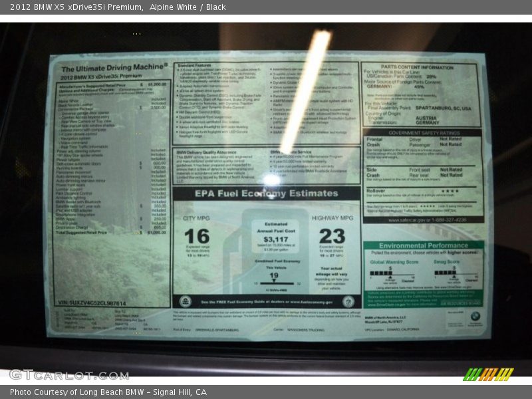The width and height of the screenshot is (532, 399).
Task: Click the "BMW Delivery Quality Assurance" heading
Action: (x=206, y=152)
